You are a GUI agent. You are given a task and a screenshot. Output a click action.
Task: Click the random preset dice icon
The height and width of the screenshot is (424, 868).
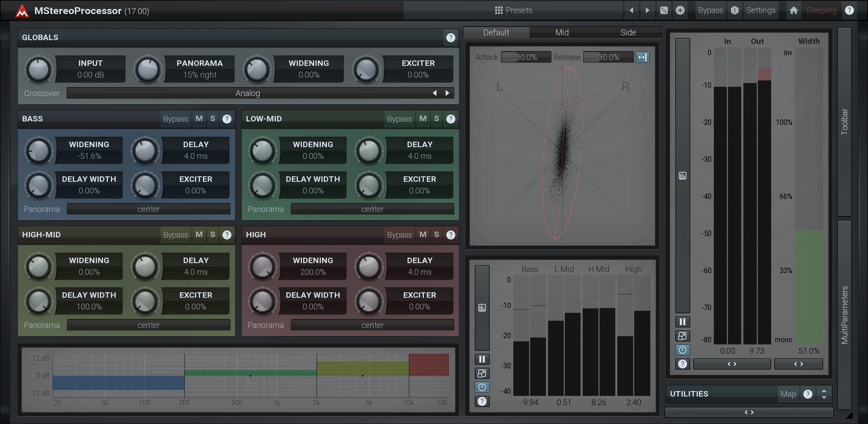coord(664,10)
